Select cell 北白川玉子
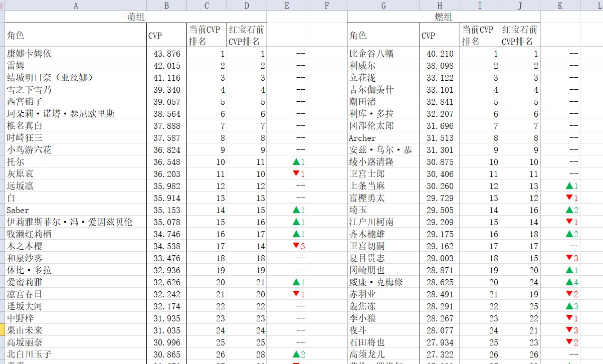Viewport: 603px width, 364px height. 76,354
